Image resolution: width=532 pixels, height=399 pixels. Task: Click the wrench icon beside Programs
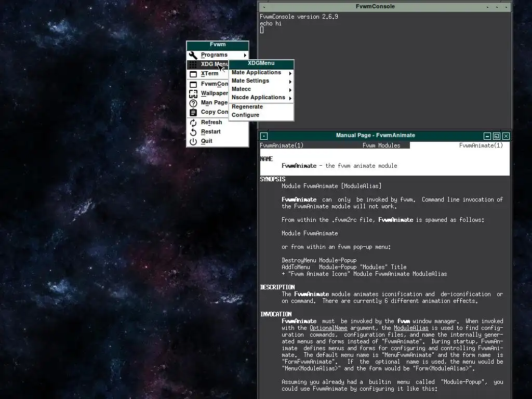[x=193, y=55]
